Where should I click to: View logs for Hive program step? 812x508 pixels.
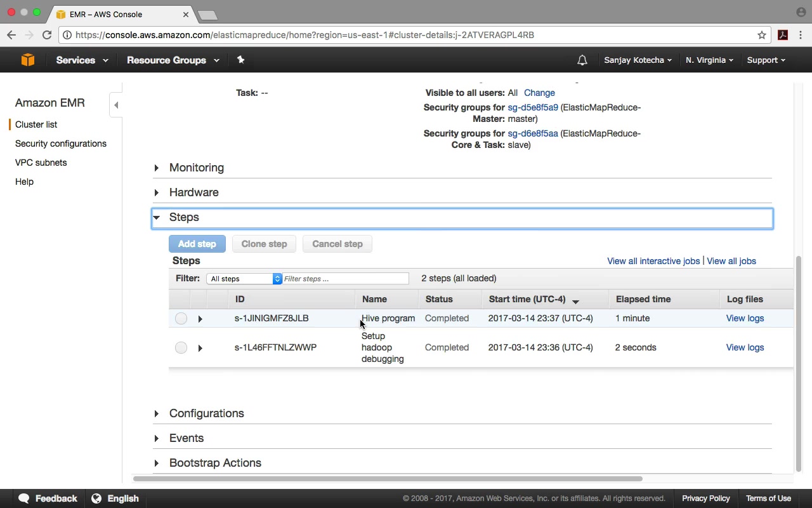[x=745, y=318]
